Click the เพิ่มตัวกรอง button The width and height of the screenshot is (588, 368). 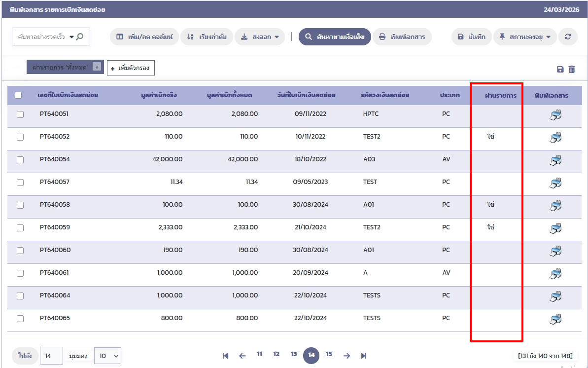131,68
